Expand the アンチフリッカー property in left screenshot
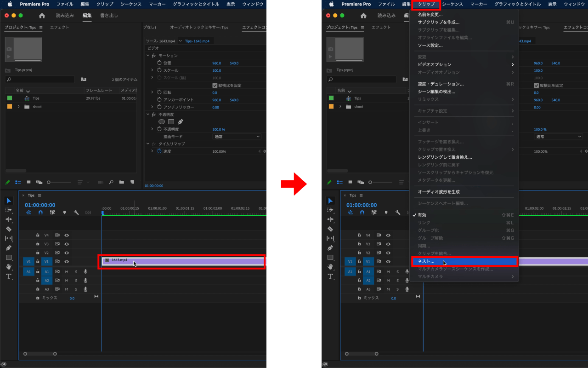 [x=152, y=107]
